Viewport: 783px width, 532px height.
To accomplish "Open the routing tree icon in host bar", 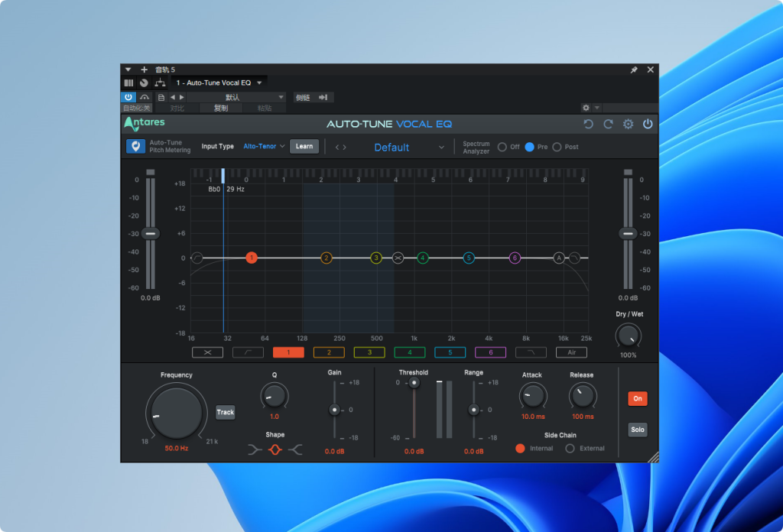I will click(x=160, y=83).
